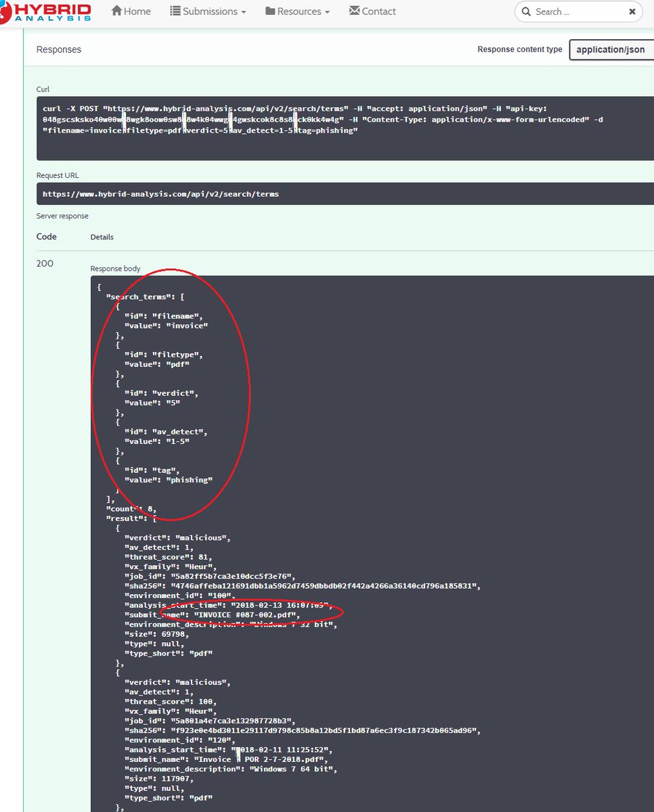Click the "size": 69798 line
654x812 pixels.
(157, 634)
